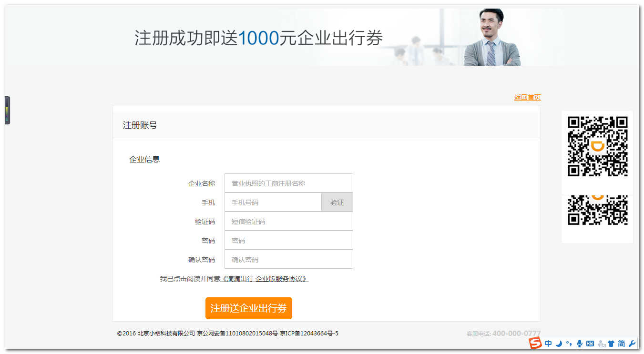
Task: Click the moon icon in Sogou toolbar
Action: (559, 344)
